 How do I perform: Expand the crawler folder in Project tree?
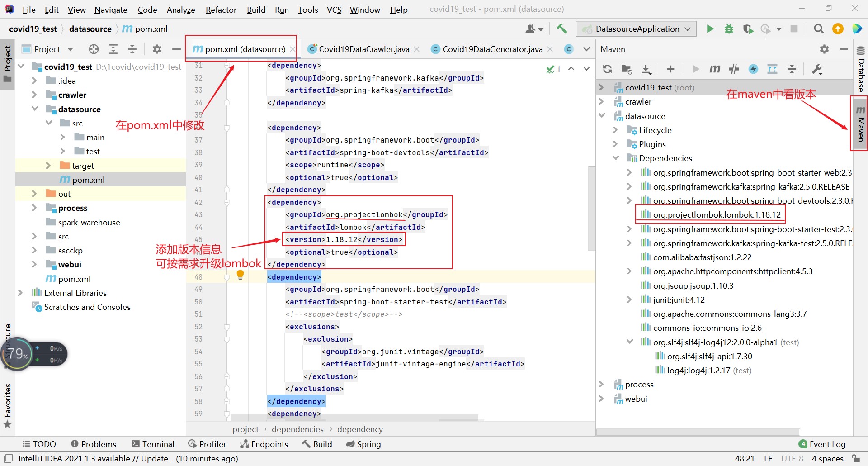tap(34, 95)
